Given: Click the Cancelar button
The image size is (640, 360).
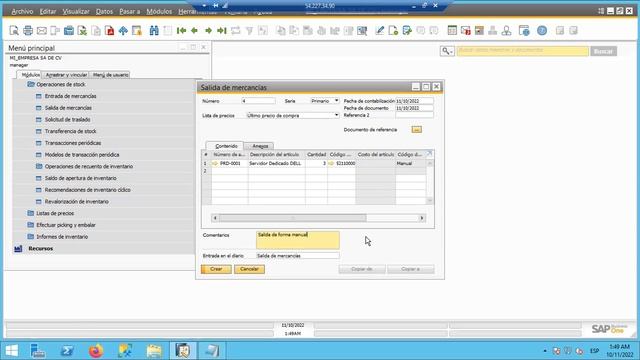Looking at the screenshot, I should point(249,269).
